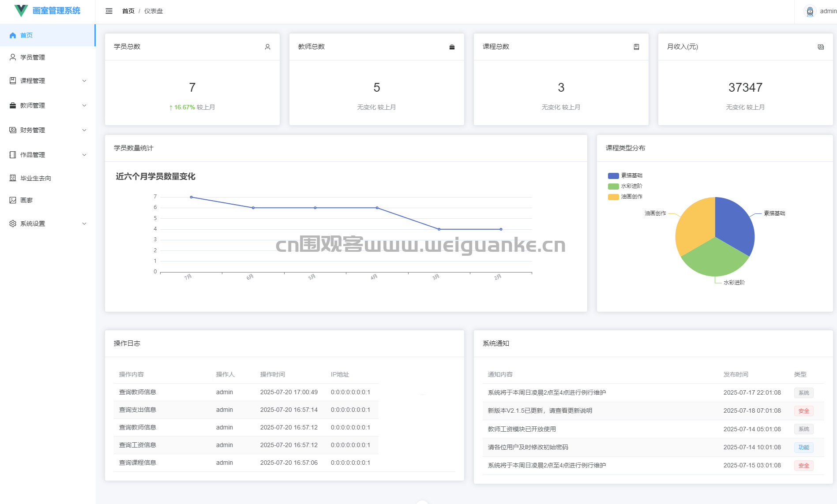The image size is (837, 504).
Task: Collapse the sidebar using the hamburger icon
Action: (x=108, y=11)
